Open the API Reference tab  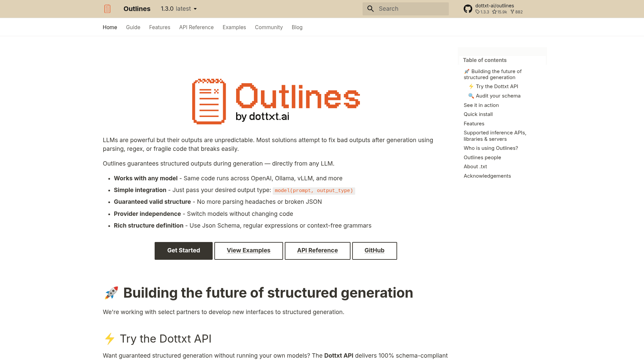[x=196, y=27]
